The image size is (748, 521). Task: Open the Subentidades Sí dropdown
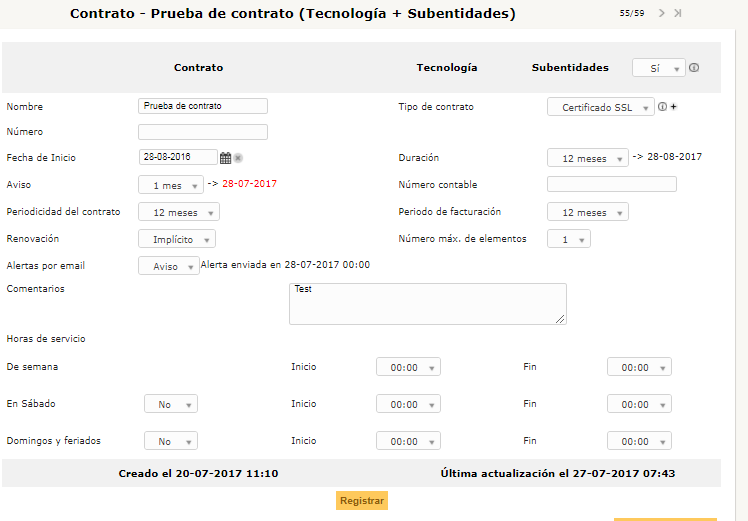(659, 68)
